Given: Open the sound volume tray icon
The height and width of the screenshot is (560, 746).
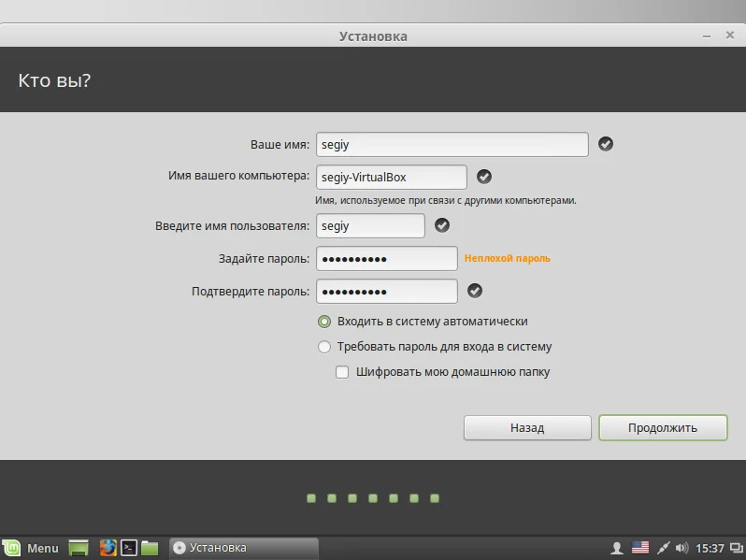Looking at the screenshot, I should pyautogui.click(x=681, y=548).
